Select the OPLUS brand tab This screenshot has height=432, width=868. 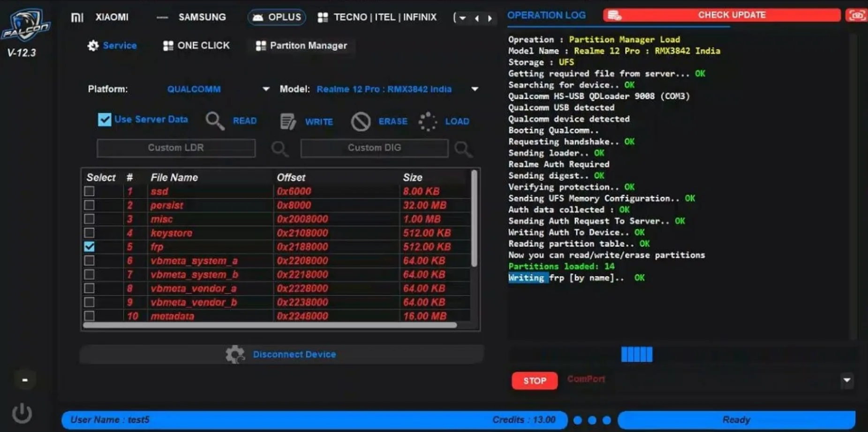click(x=277, y=17)
